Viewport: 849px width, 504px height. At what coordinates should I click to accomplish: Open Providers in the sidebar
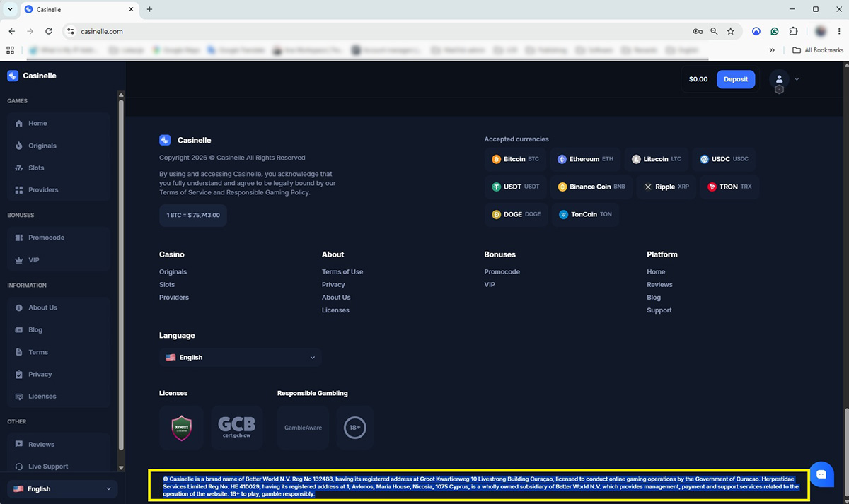pyautogui.click(x=60, y=189)
